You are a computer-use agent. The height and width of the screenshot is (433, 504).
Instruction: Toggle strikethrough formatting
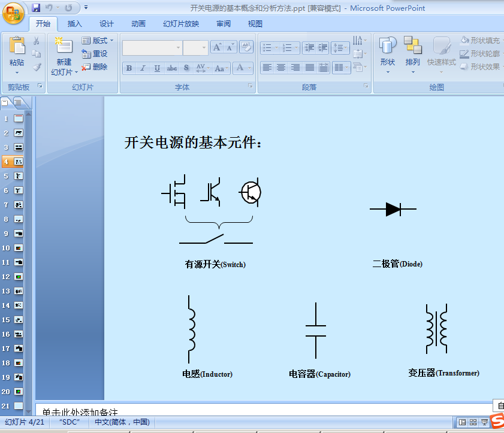tap(172, 68)
